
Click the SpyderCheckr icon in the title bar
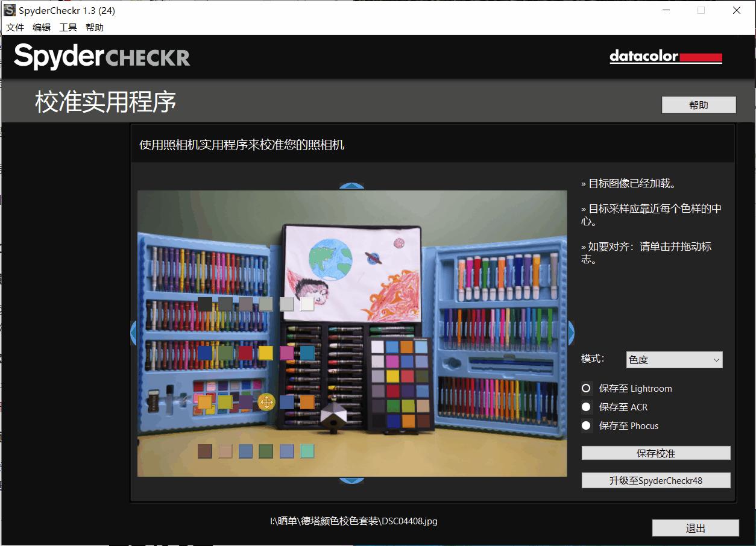coord(8,10)
